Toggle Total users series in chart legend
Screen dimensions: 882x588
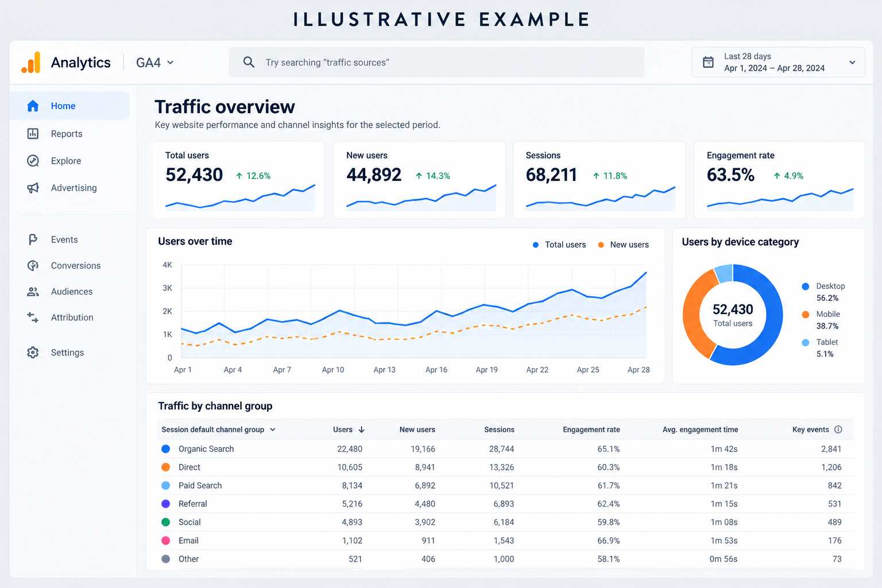coord(559,245)
